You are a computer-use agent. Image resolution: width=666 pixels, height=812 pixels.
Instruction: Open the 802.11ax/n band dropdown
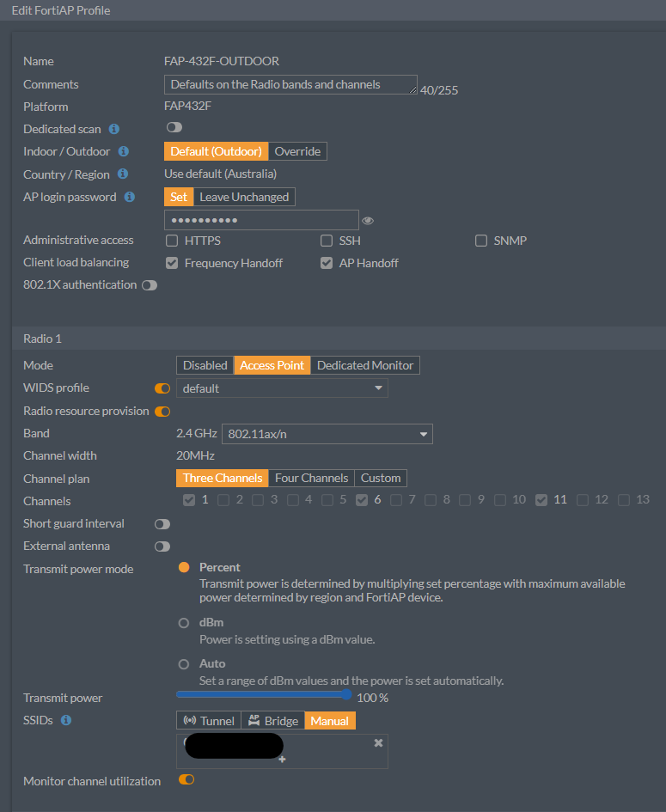tap(327, 434)
